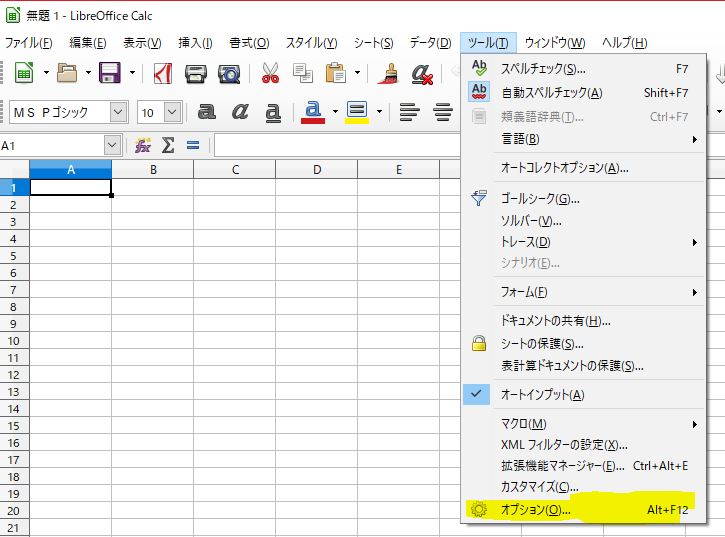Open the 挿入(I) menu
Image resolution: width=725 pixels, height=537 pixels.
pyautogui.click(x=196, y=43)
